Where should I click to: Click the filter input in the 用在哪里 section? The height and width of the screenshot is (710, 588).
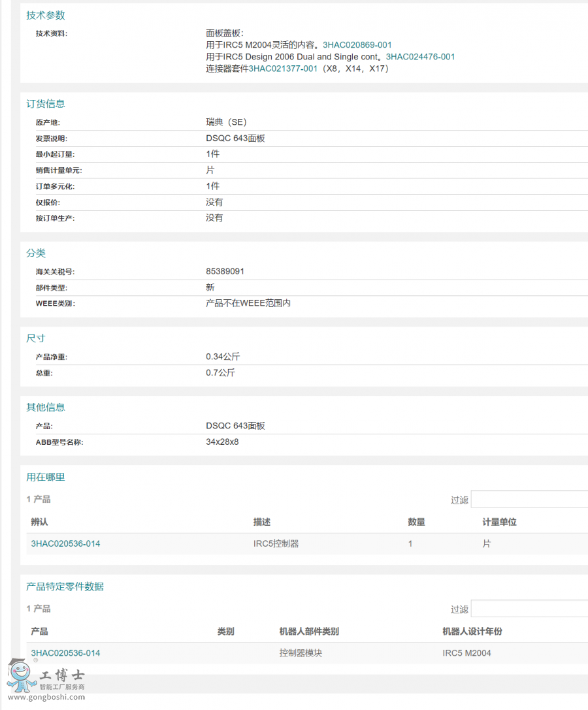[x=529, y=499]
